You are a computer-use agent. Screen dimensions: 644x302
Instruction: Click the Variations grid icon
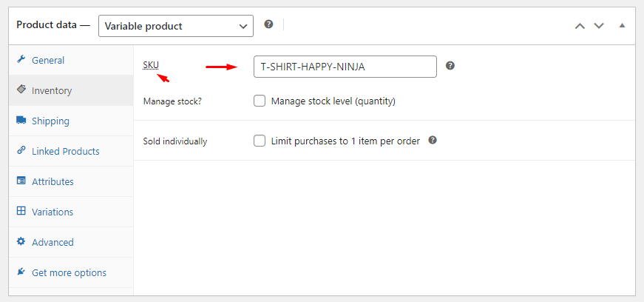(x=21, y=211)
